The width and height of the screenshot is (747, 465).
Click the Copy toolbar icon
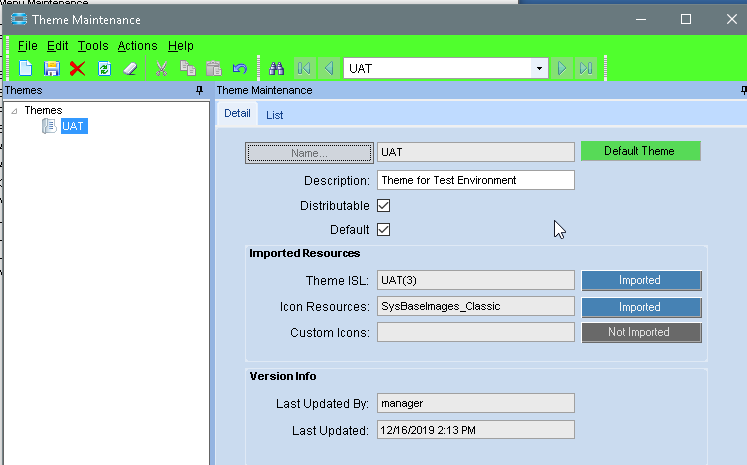point(188,69)
